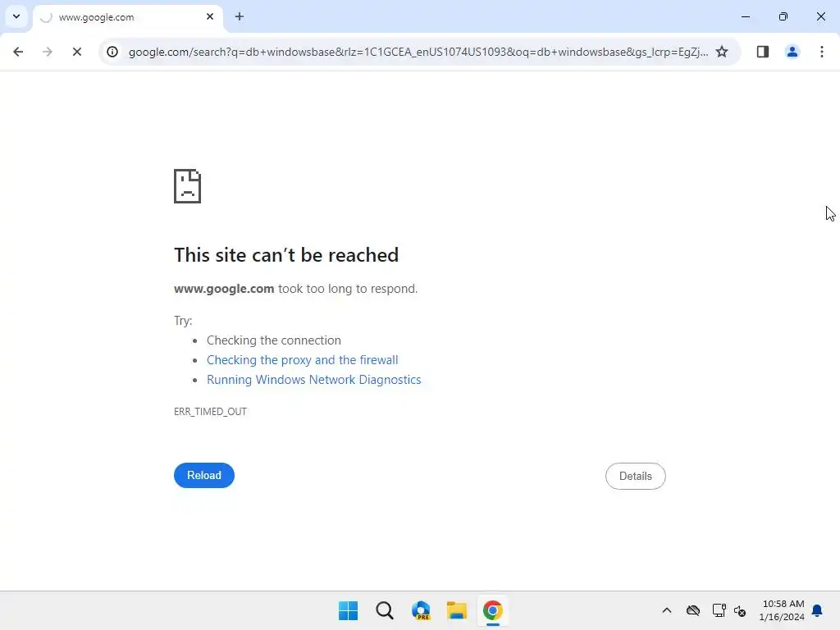Bookmark this page with the star

(x=722, y=52)
